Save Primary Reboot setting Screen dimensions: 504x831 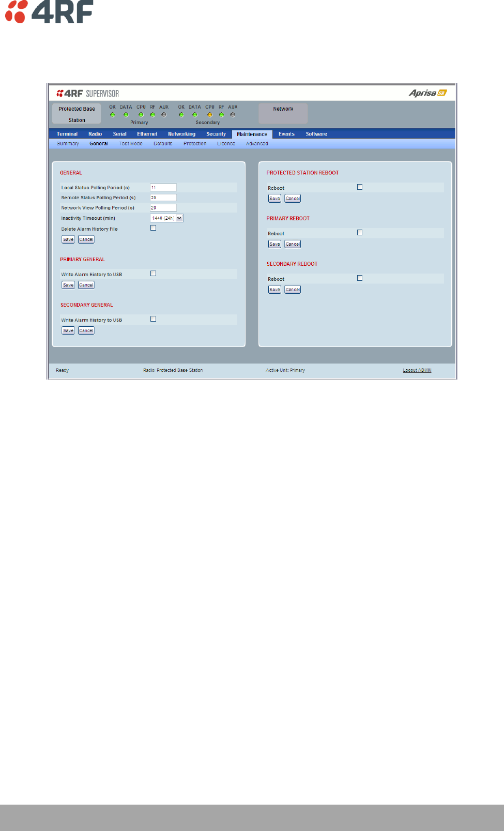pyautogui.click(x=274, y=244)
